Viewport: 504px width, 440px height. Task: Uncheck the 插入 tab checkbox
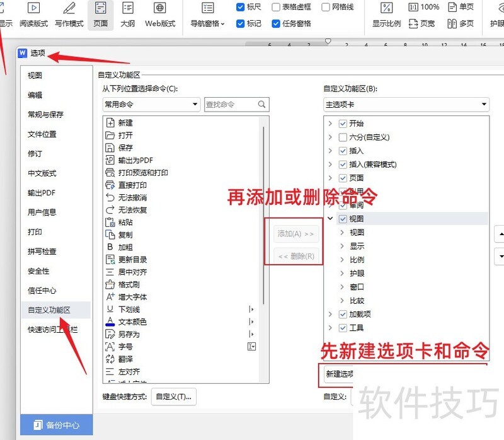click(x=343, y=151)
